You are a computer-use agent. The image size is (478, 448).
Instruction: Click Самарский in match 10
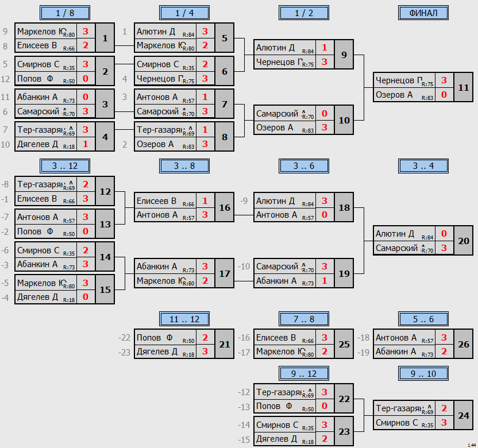click(x=277, y=114)
